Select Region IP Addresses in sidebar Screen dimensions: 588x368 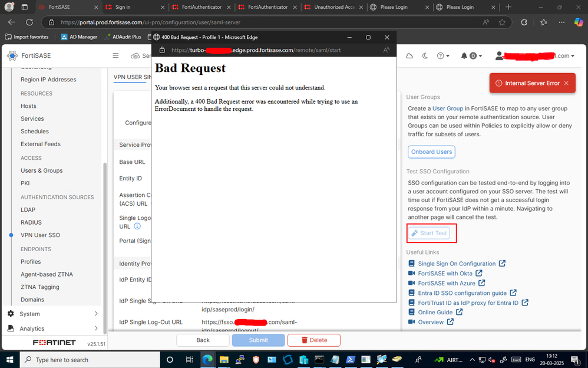(x=48, y=79)
